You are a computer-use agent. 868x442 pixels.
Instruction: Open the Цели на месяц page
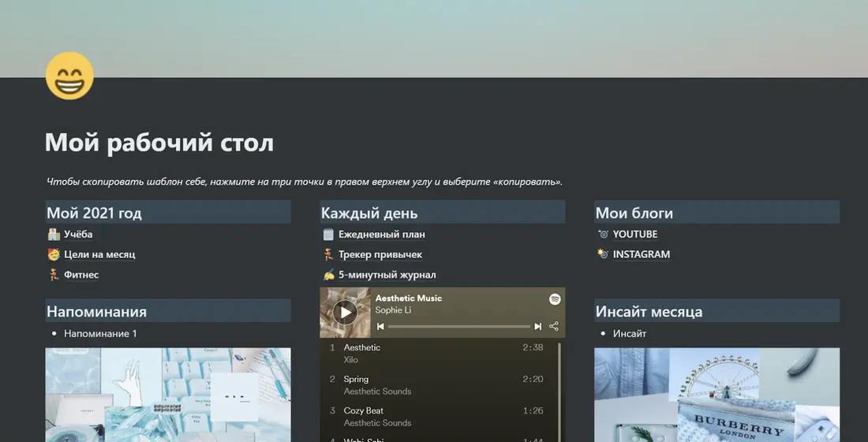click(99, 254)
